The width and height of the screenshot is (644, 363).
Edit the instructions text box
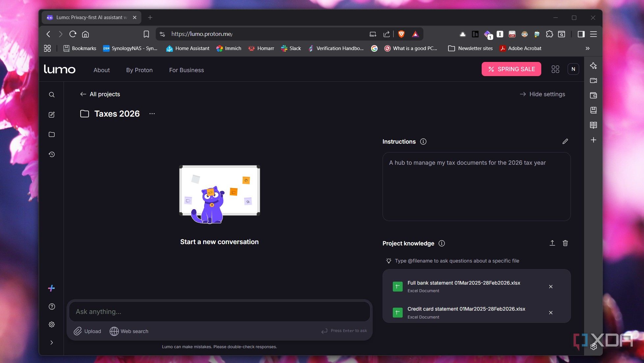point(476,186)
